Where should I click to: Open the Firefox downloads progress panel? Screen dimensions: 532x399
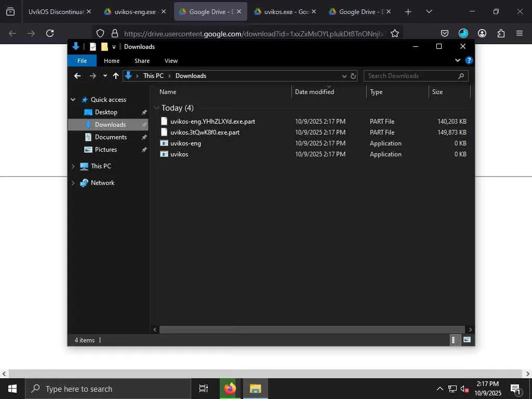click(463, 33)
